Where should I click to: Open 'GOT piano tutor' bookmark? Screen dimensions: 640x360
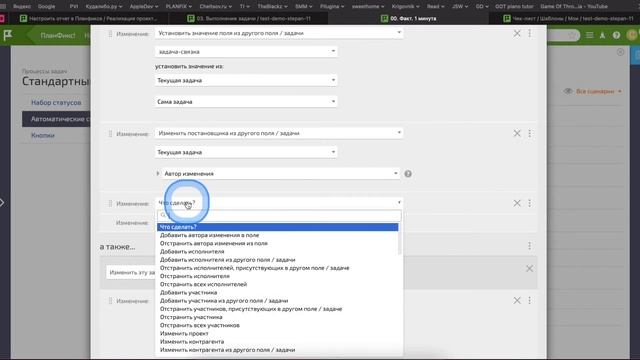pos(514,7)
